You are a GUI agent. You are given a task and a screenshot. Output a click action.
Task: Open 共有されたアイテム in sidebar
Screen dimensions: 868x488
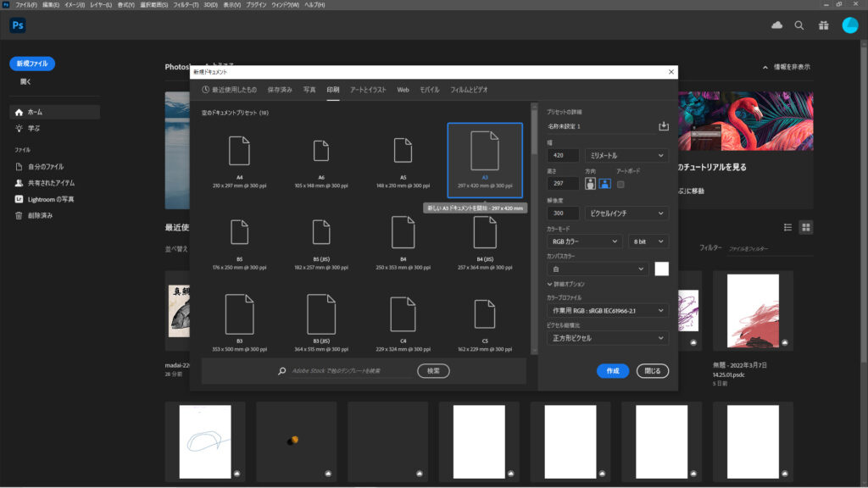[51, 183]
